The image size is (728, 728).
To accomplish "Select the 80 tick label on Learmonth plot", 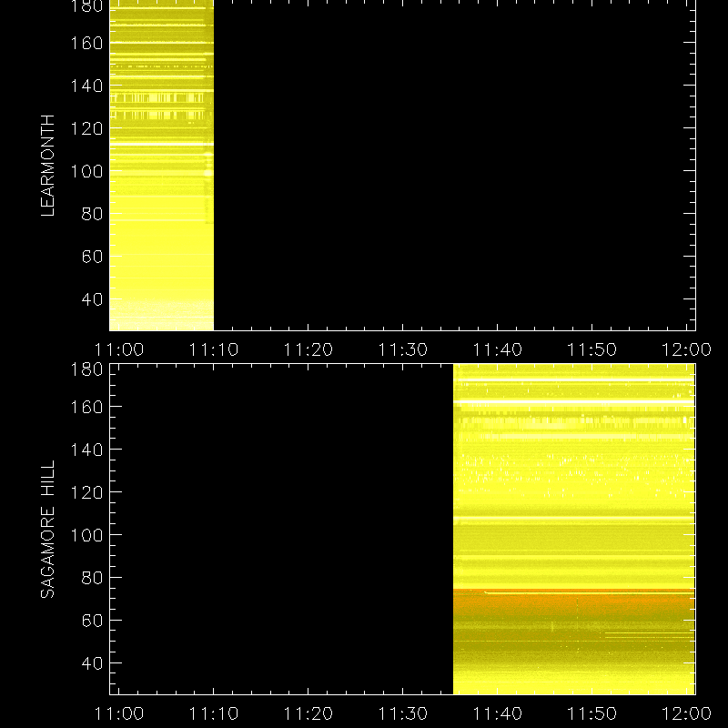I will click(x=92, y=214).
